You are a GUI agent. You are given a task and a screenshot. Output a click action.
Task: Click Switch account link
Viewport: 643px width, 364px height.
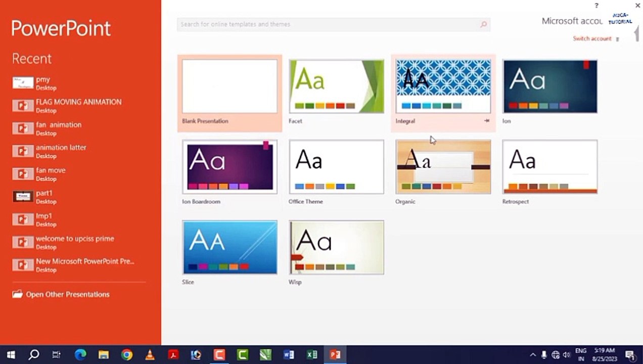[x=592, y=38]
